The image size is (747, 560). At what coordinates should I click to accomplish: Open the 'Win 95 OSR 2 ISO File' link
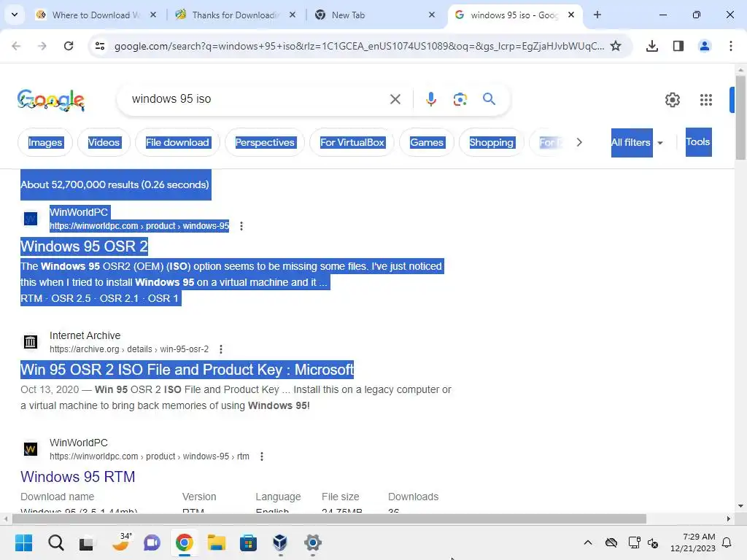(187, 370)
